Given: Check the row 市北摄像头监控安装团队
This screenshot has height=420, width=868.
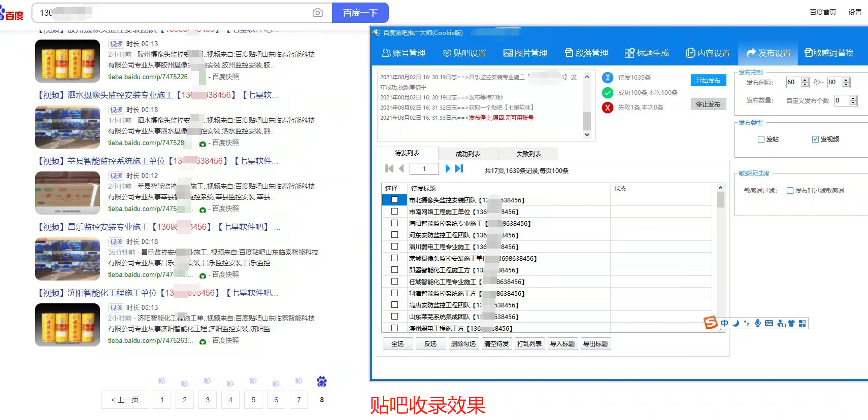Looking at the screenshot, I should 394,200.
